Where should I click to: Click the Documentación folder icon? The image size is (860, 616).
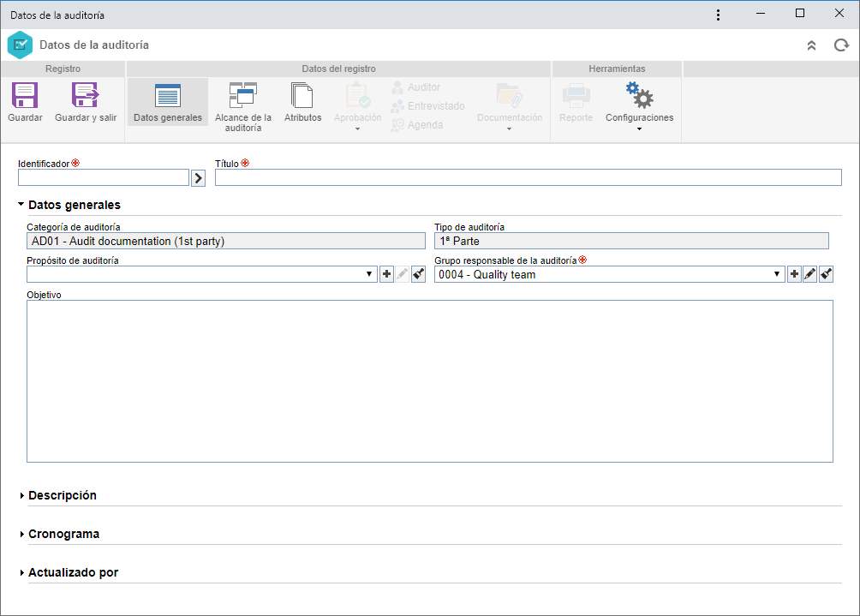[510, 95]
